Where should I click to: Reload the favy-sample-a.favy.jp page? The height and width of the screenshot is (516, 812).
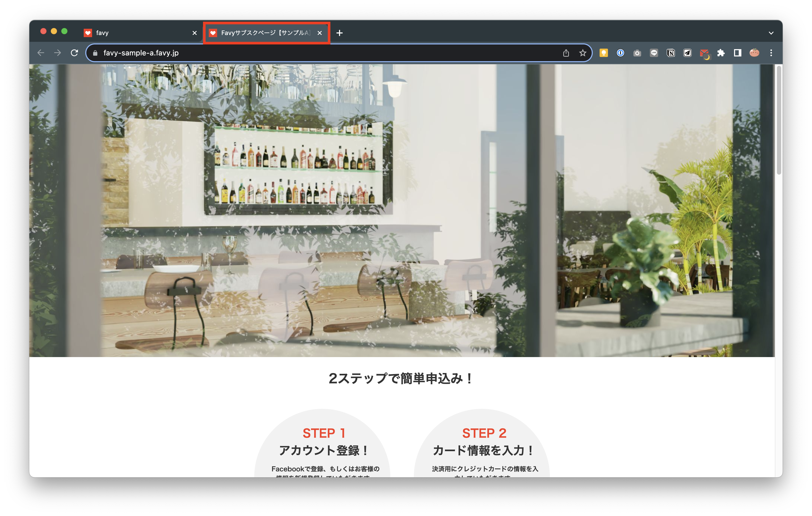pos(75,53)
